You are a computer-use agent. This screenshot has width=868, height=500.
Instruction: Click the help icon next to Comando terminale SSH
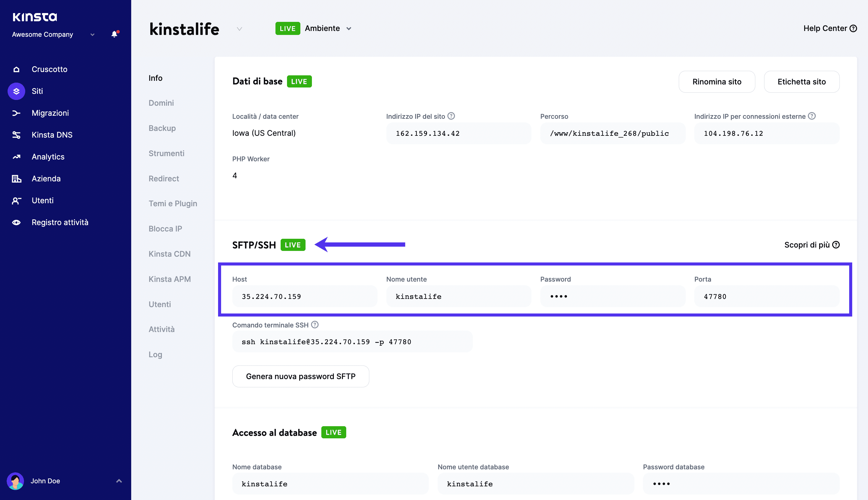[315, 324]
